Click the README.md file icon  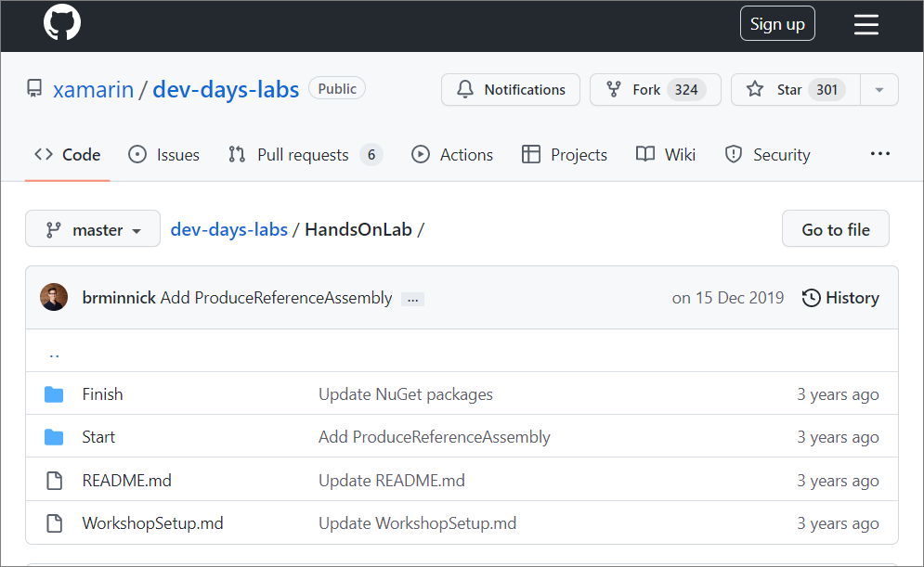tap(54, 481)
